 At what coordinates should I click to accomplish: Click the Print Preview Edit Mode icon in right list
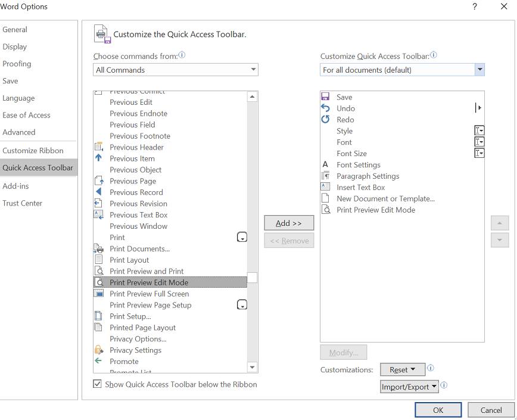point(326,209)
